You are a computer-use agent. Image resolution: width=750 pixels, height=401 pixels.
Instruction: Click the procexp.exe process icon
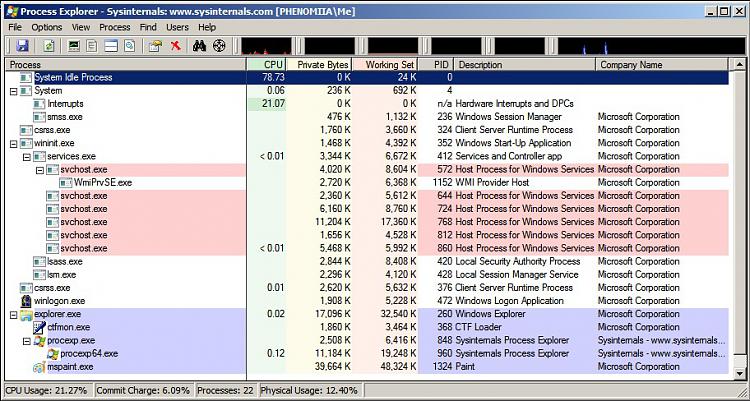click(x=40, y=341)
